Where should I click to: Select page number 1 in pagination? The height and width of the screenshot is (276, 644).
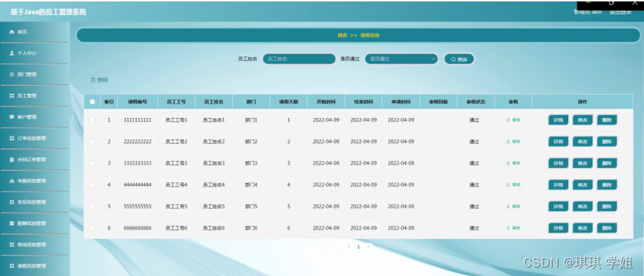click(x=359, y=247)
